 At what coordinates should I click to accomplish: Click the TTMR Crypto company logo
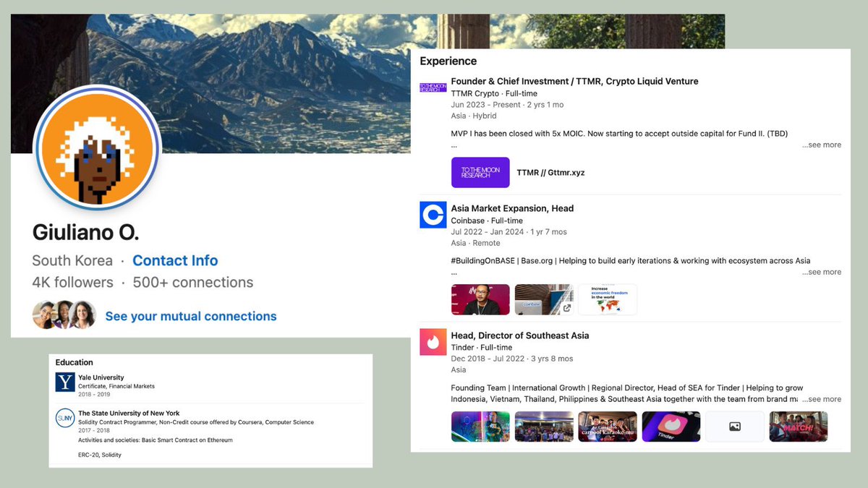tap(433, 87)
